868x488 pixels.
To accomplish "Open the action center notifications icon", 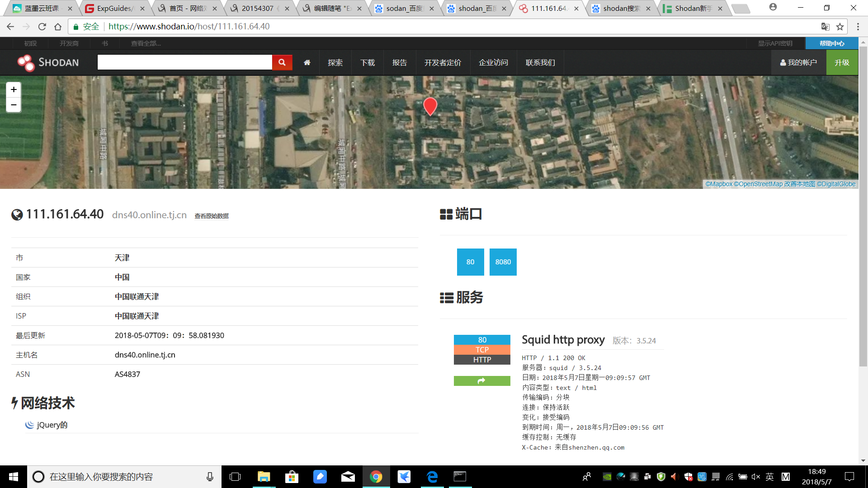I will (x=849, y=477).
